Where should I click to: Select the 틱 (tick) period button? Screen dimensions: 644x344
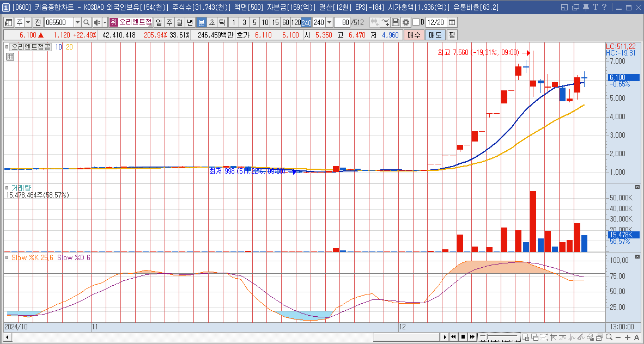(x=222, y=22)
